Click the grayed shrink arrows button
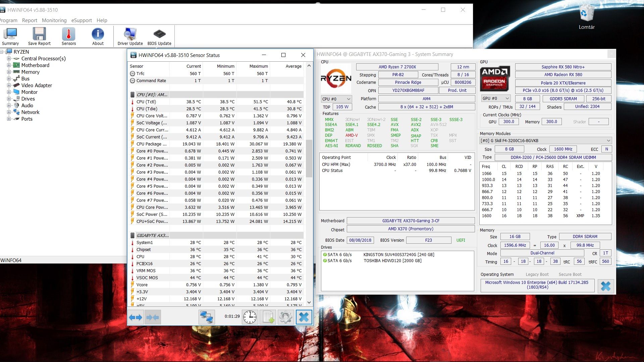 [153, 317]
